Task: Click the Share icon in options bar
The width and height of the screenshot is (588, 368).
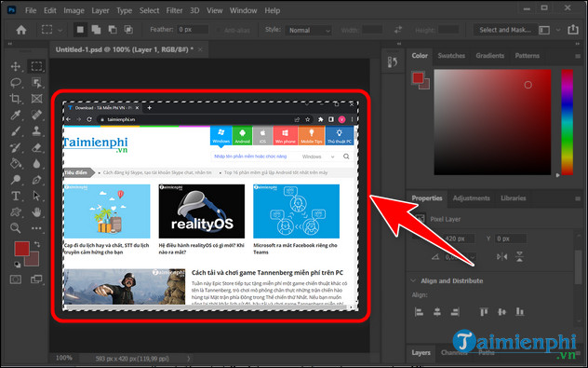Action: pyautogui.click(x=573, y=29)
